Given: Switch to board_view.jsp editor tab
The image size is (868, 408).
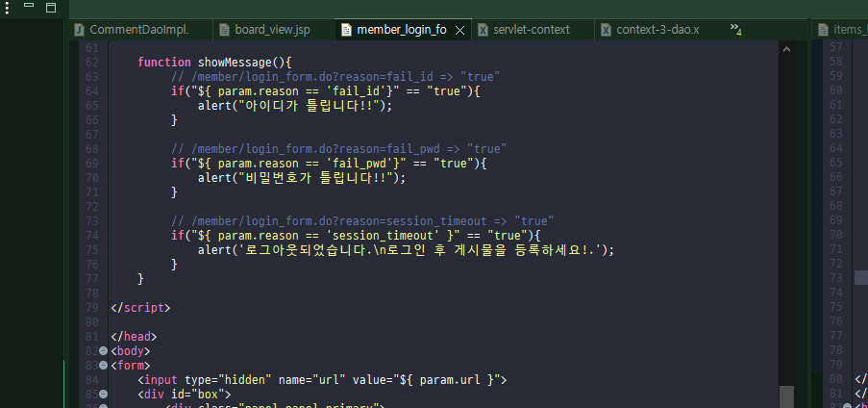Looking at the screenshot, I should click(x=273, y=30).
